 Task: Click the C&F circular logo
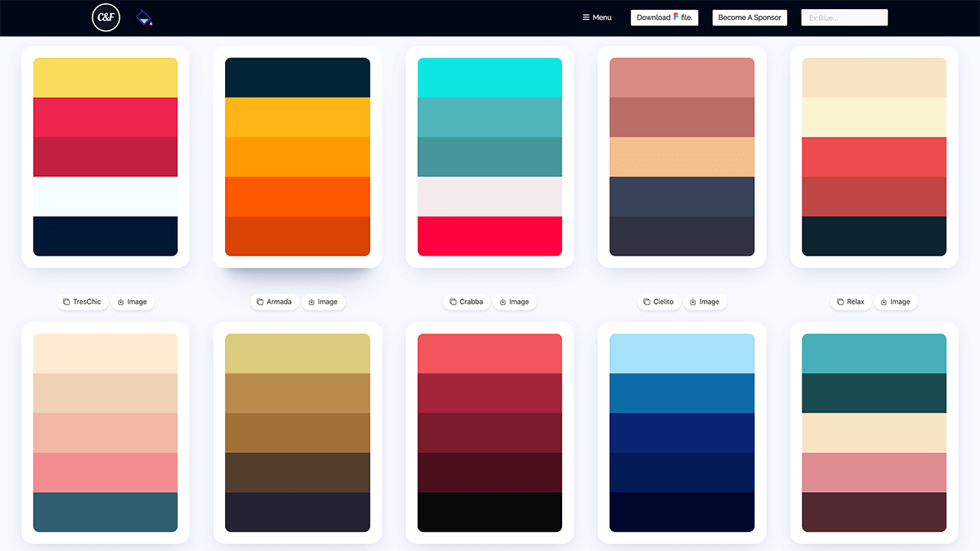coord(106,18)
